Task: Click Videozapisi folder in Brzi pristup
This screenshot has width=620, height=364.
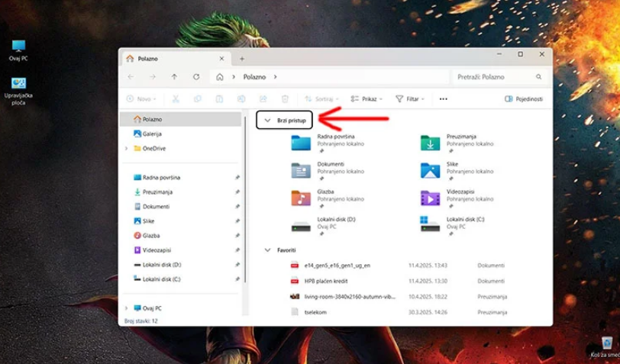Action: (458, 199)
